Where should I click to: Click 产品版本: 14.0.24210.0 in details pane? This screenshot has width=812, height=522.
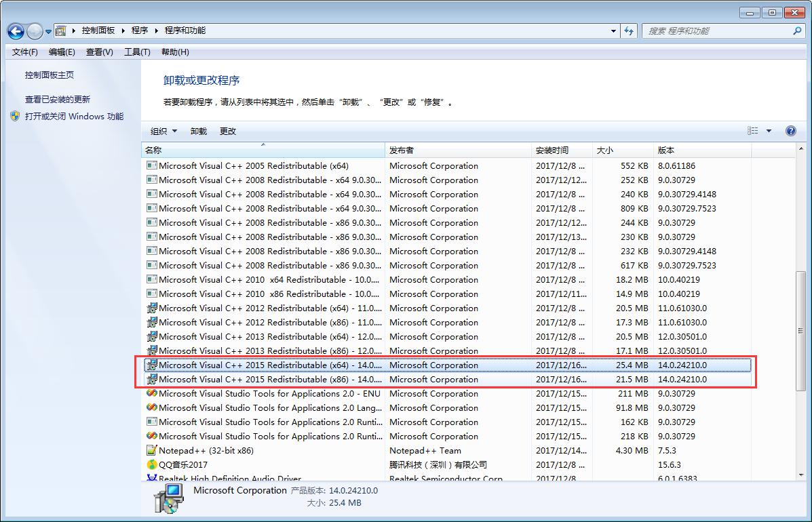334,490
